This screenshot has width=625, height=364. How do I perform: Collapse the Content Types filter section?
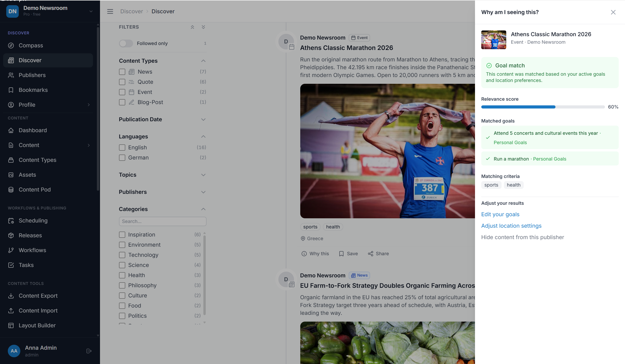tap(203, 61)
